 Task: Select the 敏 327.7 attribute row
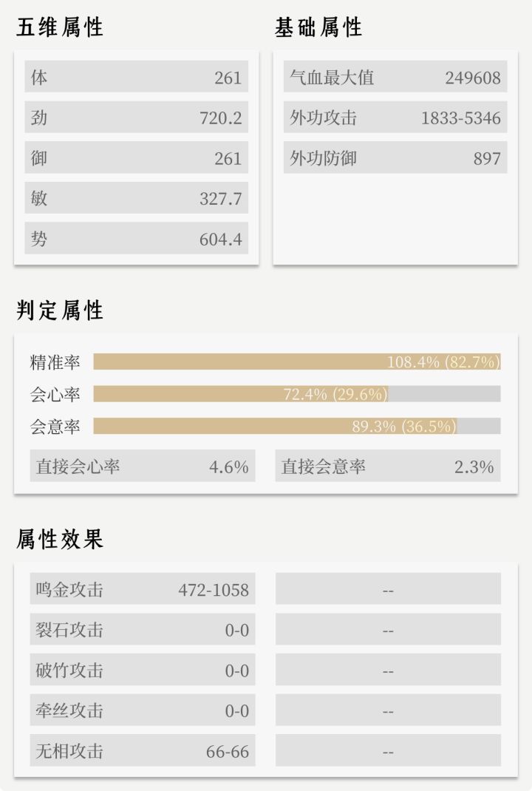tap(136, 198)
